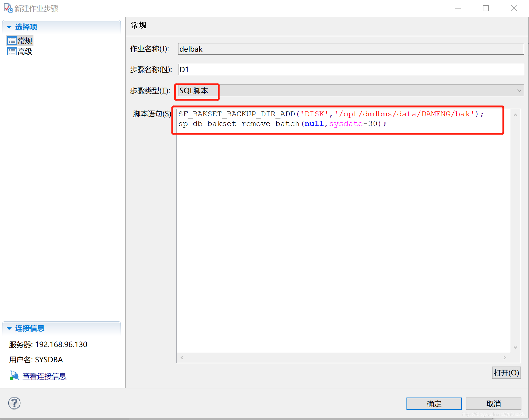
Task: Click the sp_db_bakset_remove_batch script line
Action: click(282, 124)
